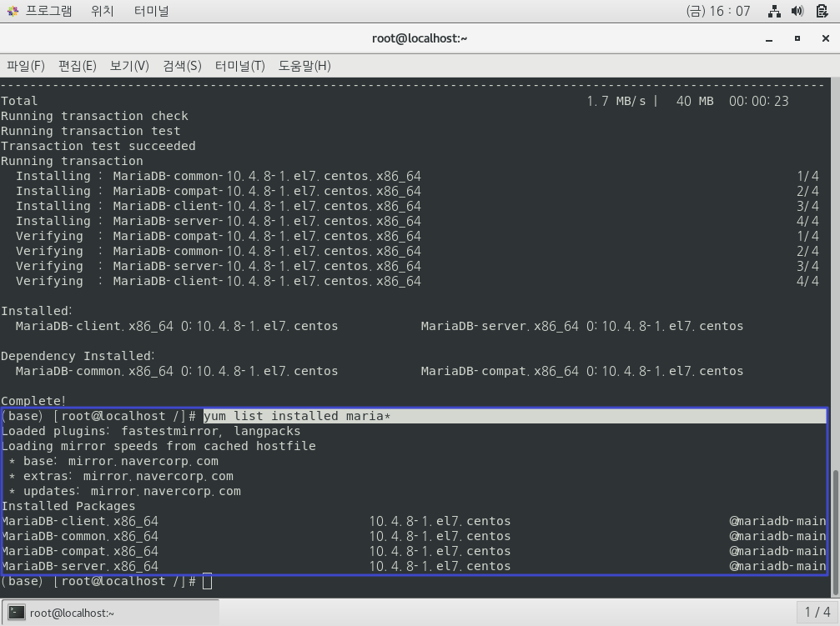Click the 'Dependency Installed:' heading
This screenshot has height=626, width=840.
tap(78, 356)
